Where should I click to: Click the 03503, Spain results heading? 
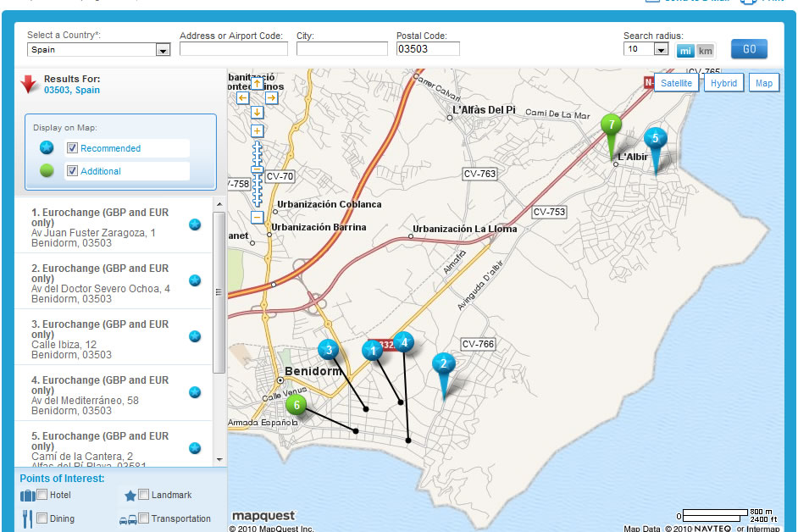72,90
